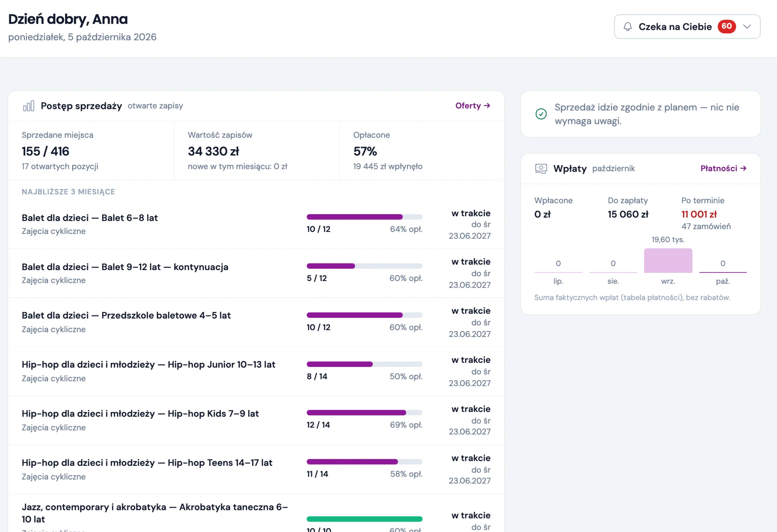Click the 155 / 416 sold places value

(45, 151)
